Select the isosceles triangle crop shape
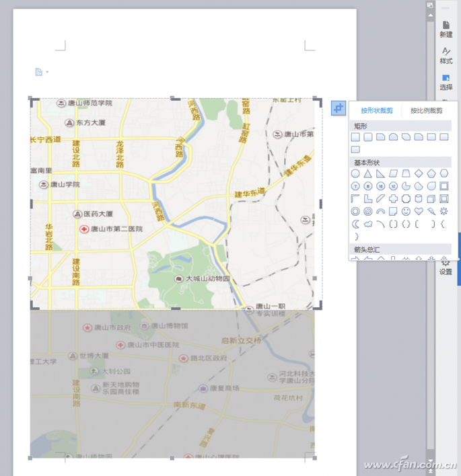Screen dimensions: 461x476 (368, 173)
